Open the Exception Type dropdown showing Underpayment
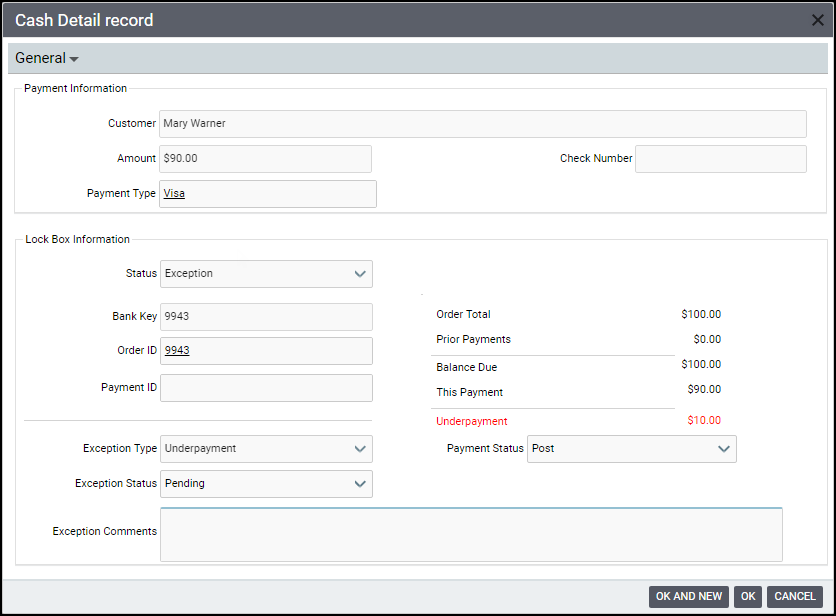 point(266,449)
